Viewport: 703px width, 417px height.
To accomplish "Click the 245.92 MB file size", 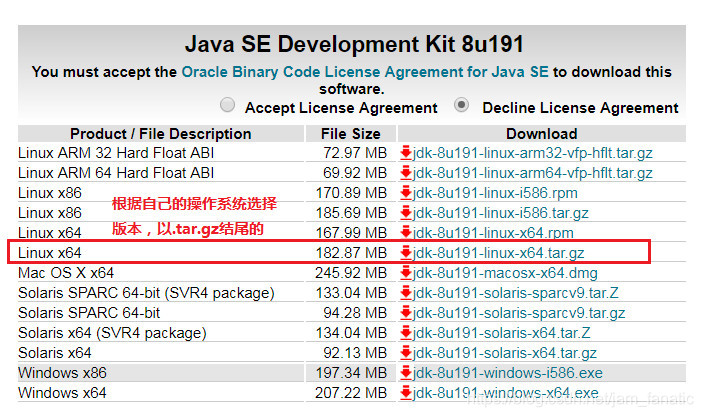I will point(351,273).
